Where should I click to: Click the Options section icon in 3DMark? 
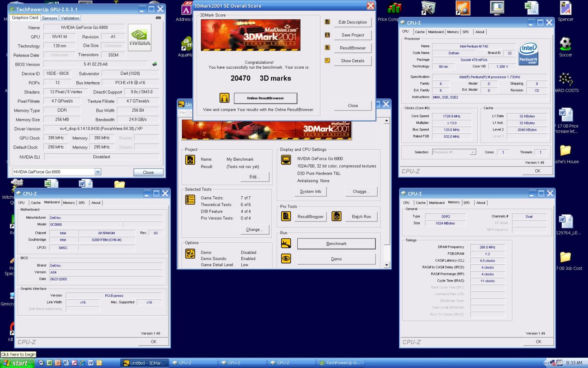(190, 254)
